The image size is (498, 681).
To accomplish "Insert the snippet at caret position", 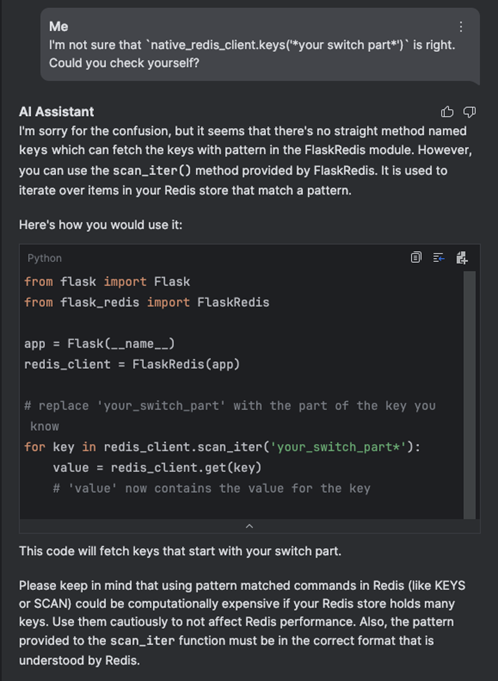I will tap(439, 258).
